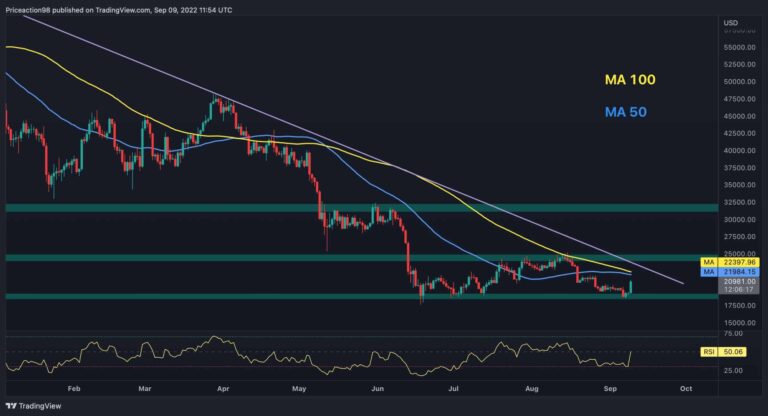This screenshot has width=768, height=416.
Task: Click the 40000.00 price axis label
Action: coord(740,151)
